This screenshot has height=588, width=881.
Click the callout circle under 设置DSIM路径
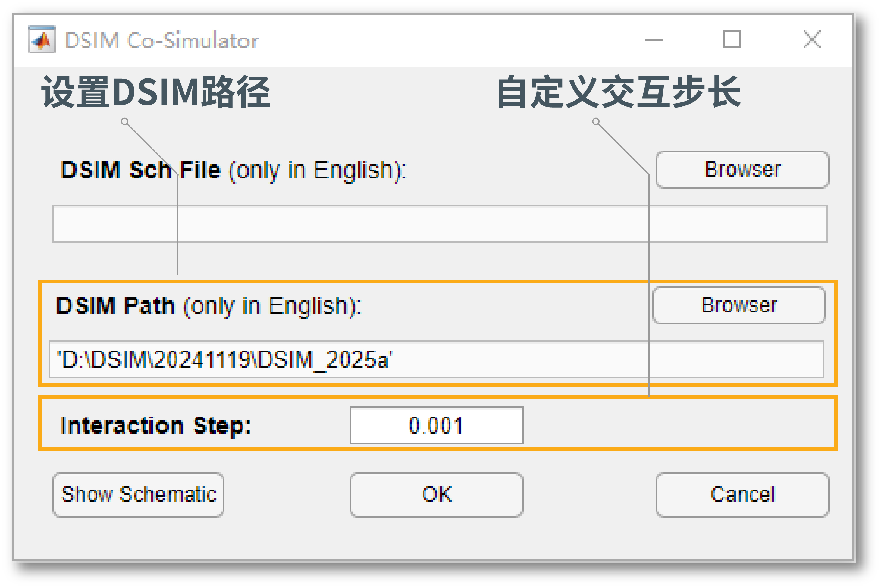click(125, 121)
